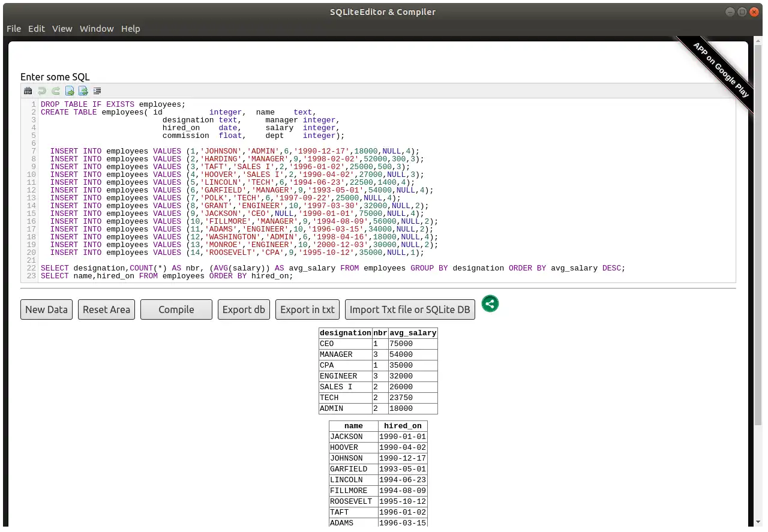Click the JACKSON name cell in results

point(353,437)
